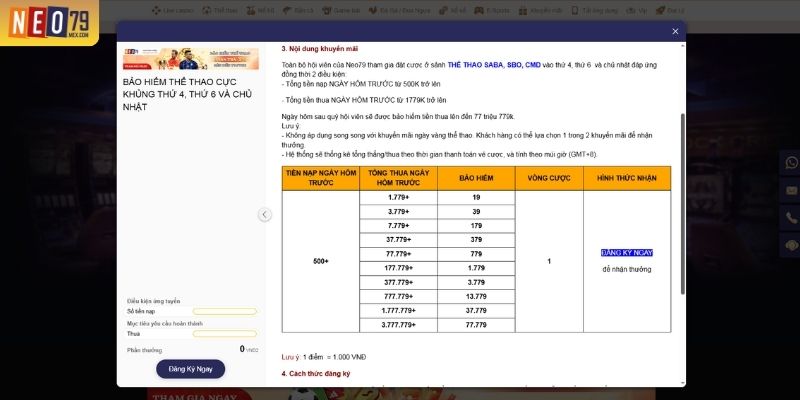
Task: Select the heading 4. Cách thức đăng ký
Action: 316,374
